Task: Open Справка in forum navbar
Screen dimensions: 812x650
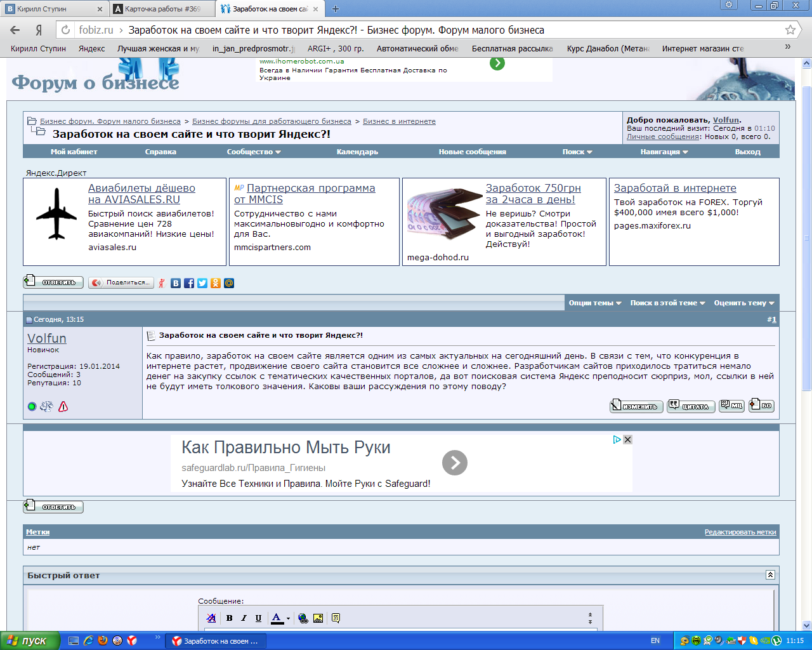Action: (x=160, y=152)
